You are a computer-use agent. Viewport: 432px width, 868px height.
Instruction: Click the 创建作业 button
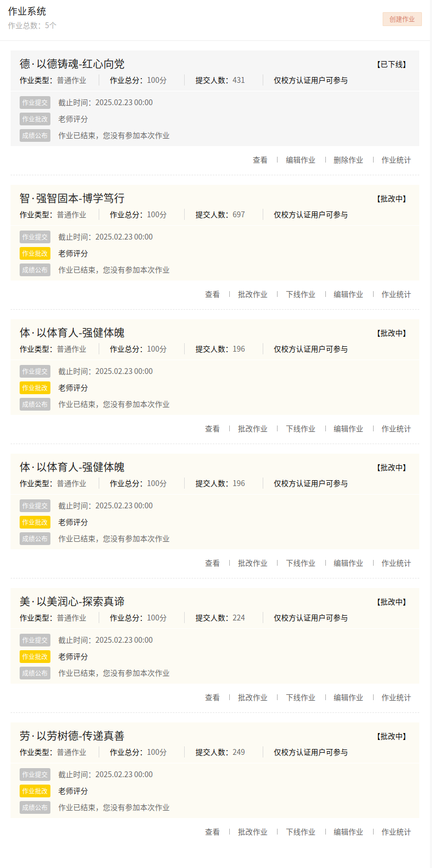click(x=402, y=19)
